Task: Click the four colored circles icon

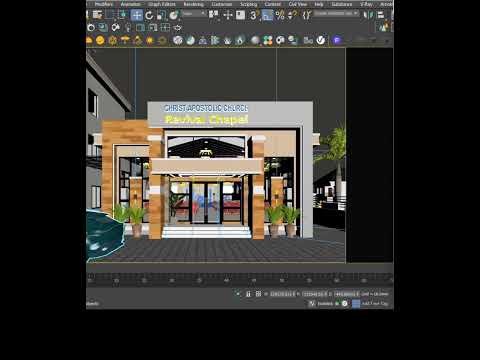Action: (268, 40)
